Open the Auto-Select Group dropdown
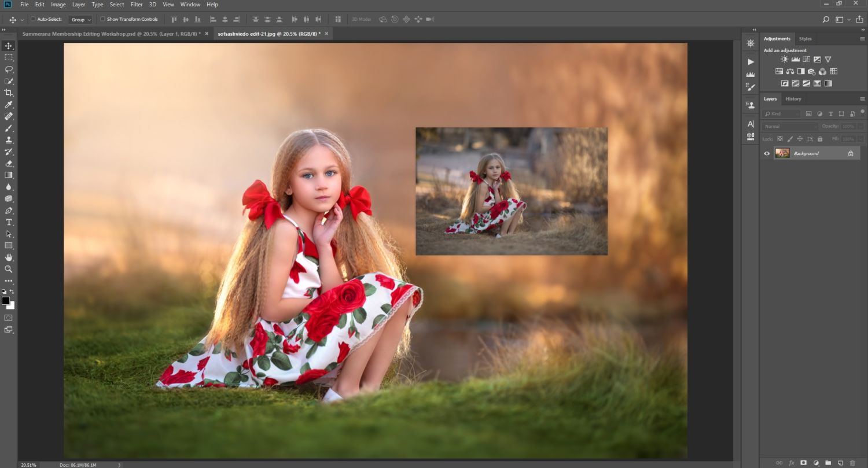868x468 pixels. (80, 19)
